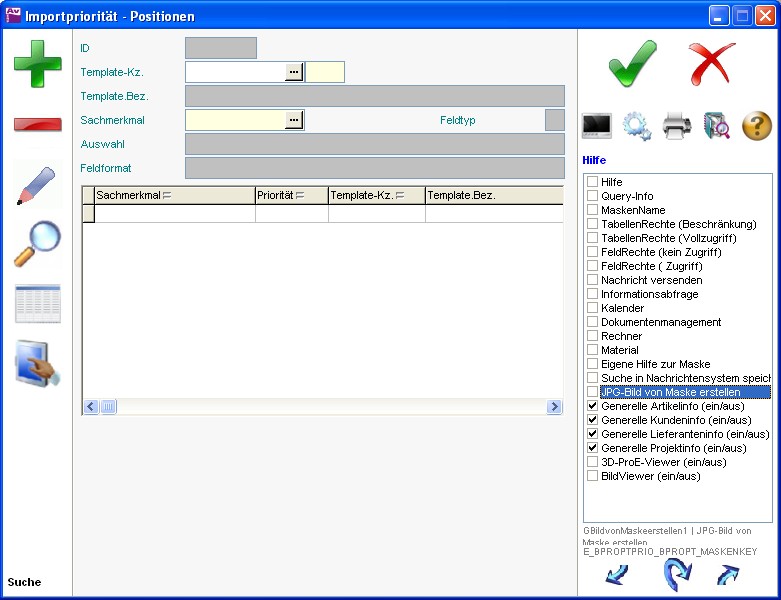The height and width of the screenshot is (600, 781).
Task: Click the printer icon
Action: tap(677, 126)
